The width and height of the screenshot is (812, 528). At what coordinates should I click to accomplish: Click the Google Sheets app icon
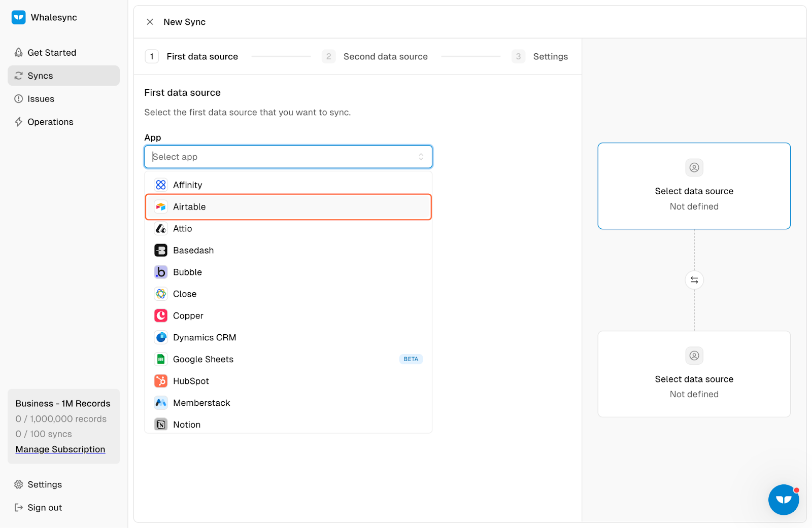pos(161,360)
